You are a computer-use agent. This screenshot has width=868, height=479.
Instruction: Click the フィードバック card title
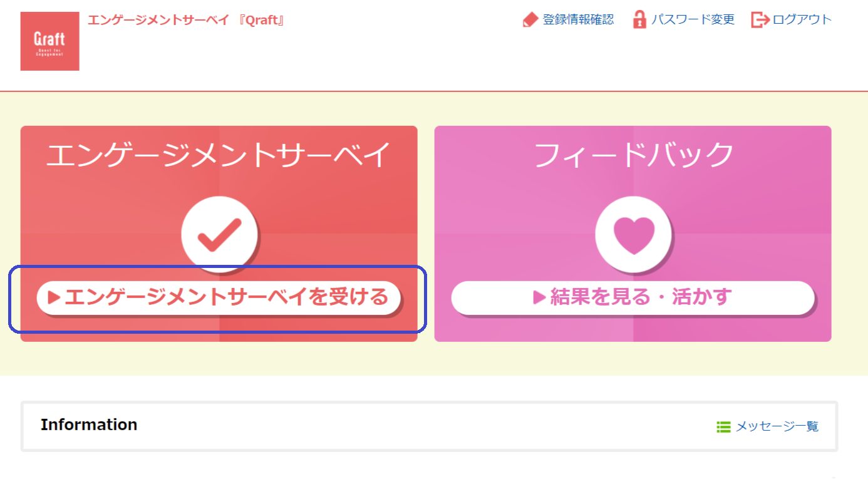point(633,155)
